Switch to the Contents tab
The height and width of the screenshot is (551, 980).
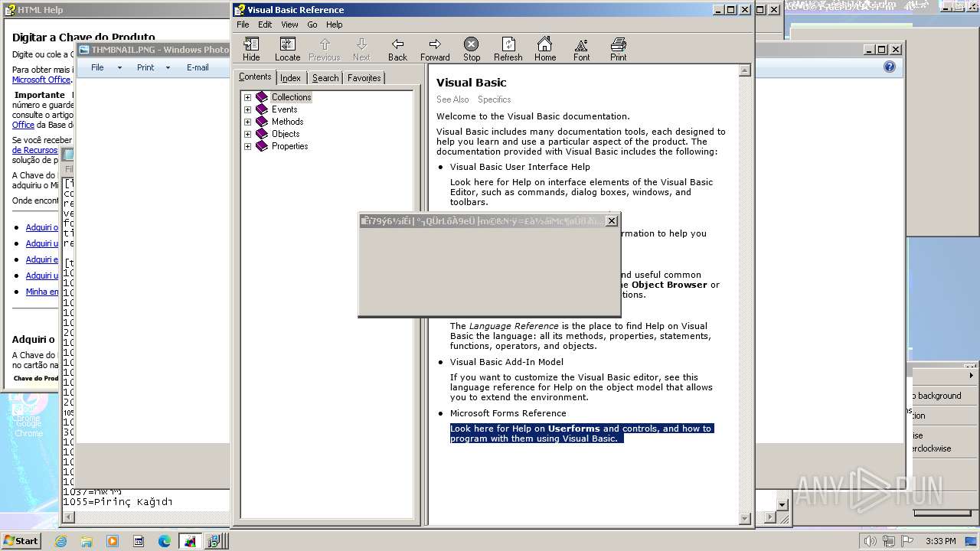click(x=255, y=77)
